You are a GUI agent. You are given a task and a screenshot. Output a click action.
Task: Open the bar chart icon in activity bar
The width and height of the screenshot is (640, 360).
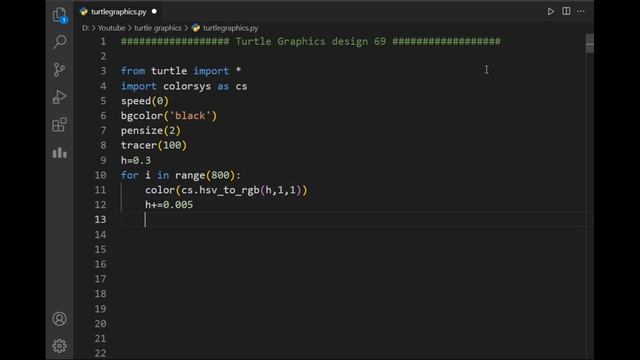[x=60, y=153]
